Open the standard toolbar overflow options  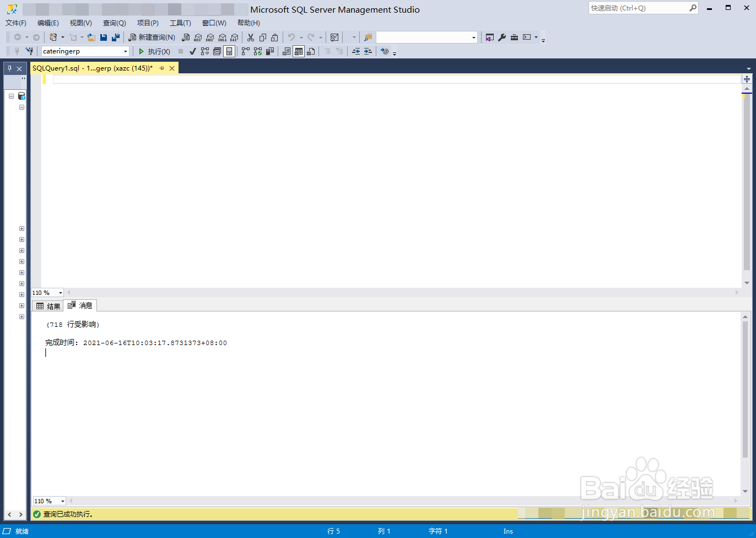click(543, 40)
